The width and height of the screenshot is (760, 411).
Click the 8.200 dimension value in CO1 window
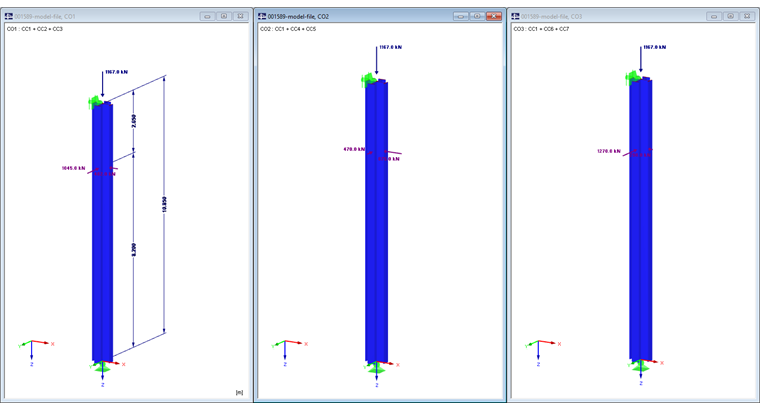click(134, 250)
